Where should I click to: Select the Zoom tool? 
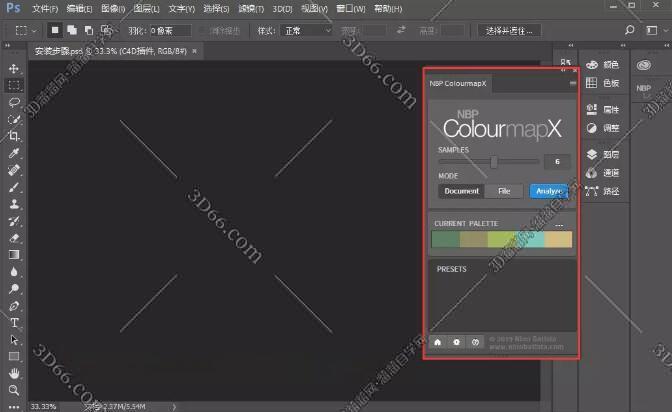pos(14,390)
